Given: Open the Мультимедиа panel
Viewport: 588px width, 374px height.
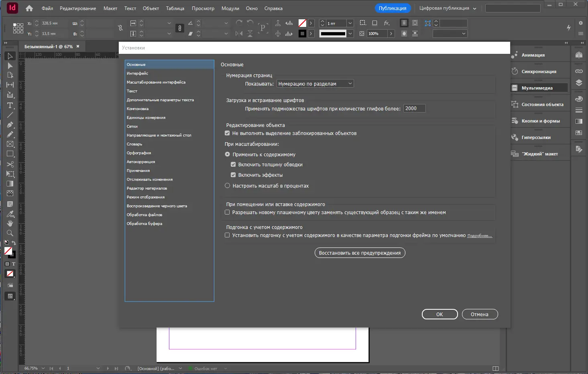Looking at the screenshot, I should tap(540, 88).
